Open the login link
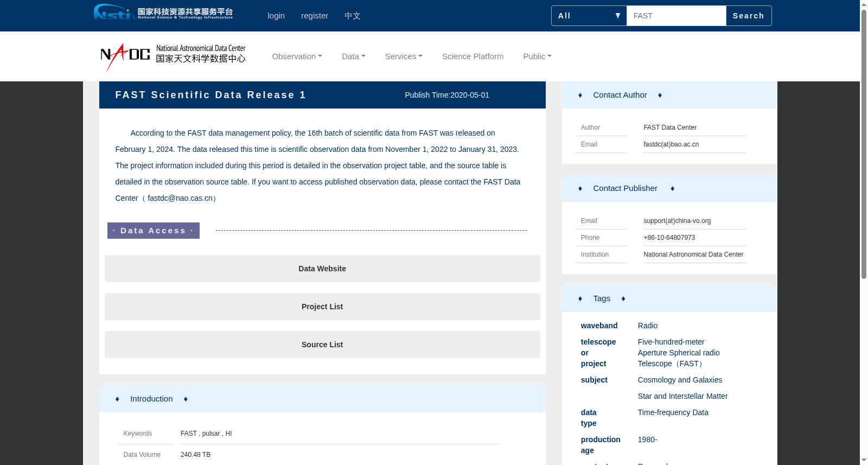 pyautogui.click(x=276, y=16)
